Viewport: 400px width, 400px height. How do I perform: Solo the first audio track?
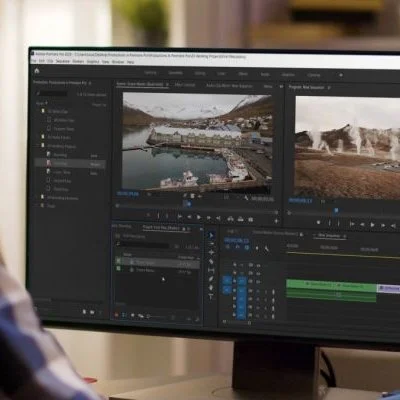coord(266,292)
